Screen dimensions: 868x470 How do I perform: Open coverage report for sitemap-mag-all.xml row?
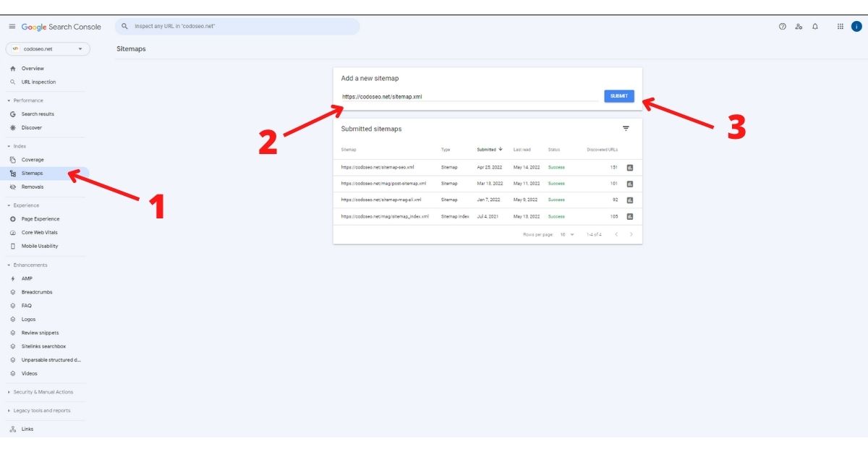[x=629, y=200]
